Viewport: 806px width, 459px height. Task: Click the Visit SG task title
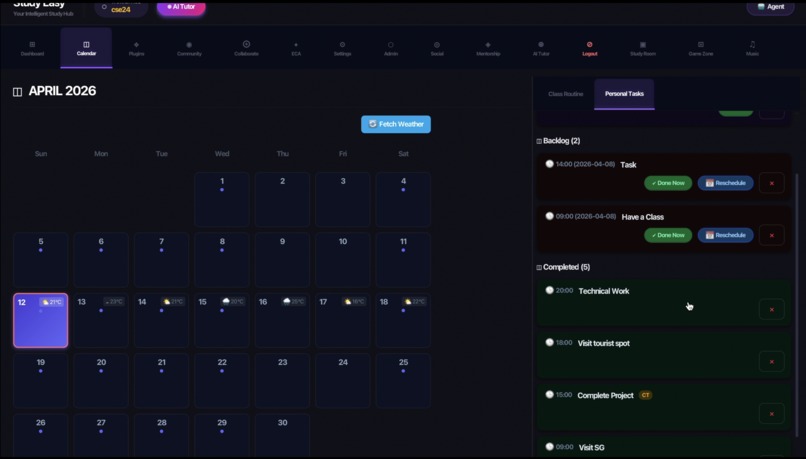point(592,448)
